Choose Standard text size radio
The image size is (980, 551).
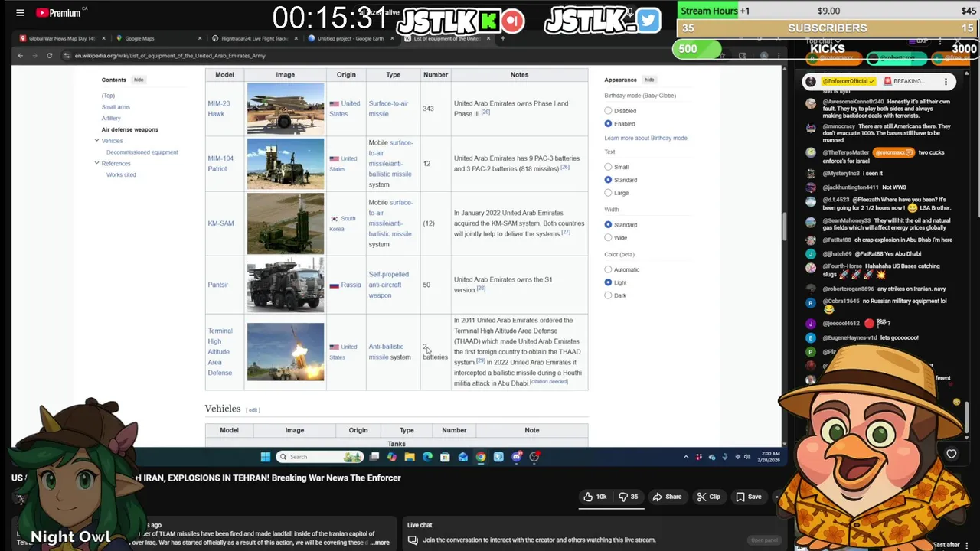pos(608,180)
